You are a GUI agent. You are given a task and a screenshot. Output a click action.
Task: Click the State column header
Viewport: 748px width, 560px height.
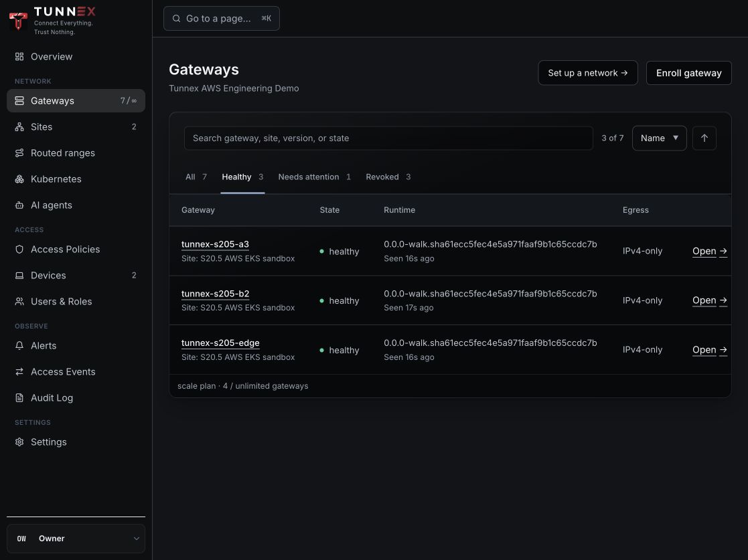tap(329, 210)
